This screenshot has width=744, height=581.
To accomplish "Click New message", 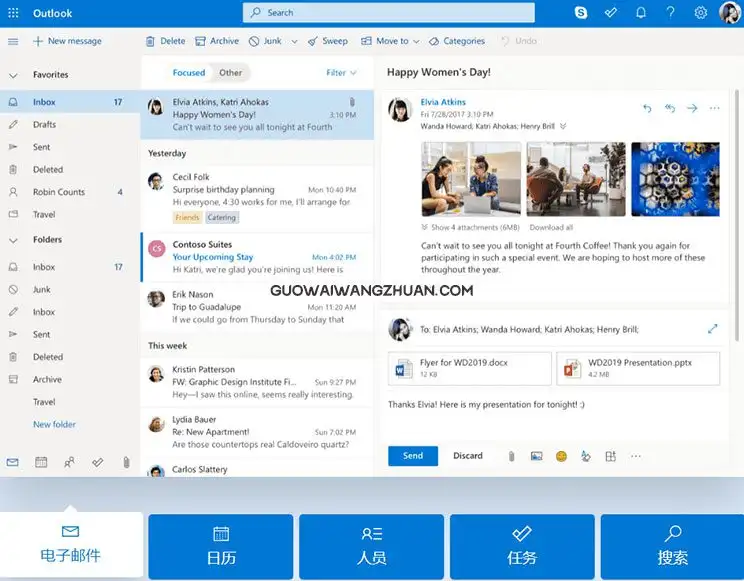I will coord(67,41).
